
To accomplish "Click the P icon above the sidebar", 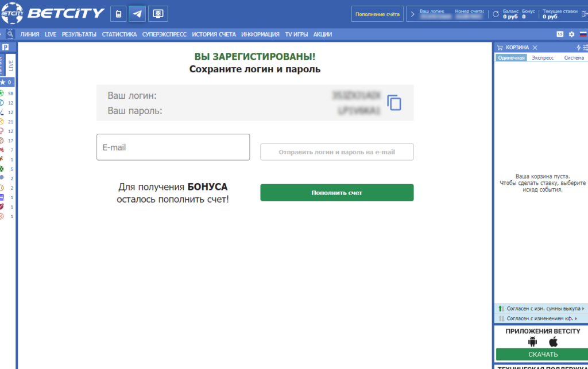I will click(6, 47).
